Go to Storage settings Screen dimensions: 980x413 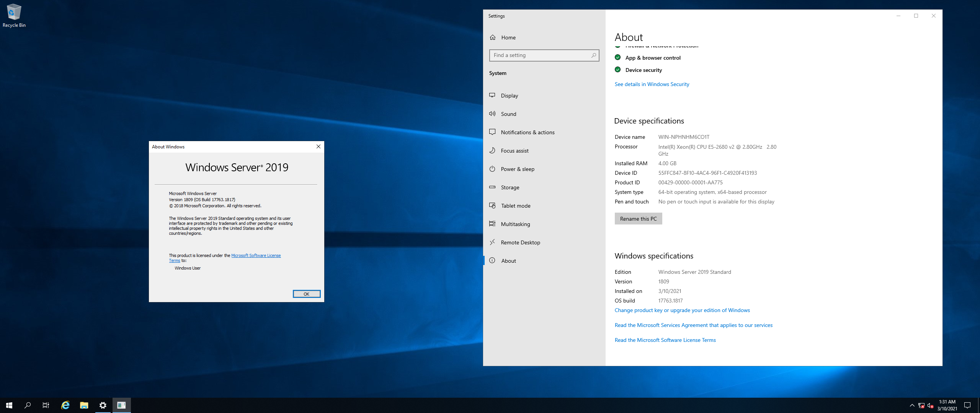(x=510, y=187)
